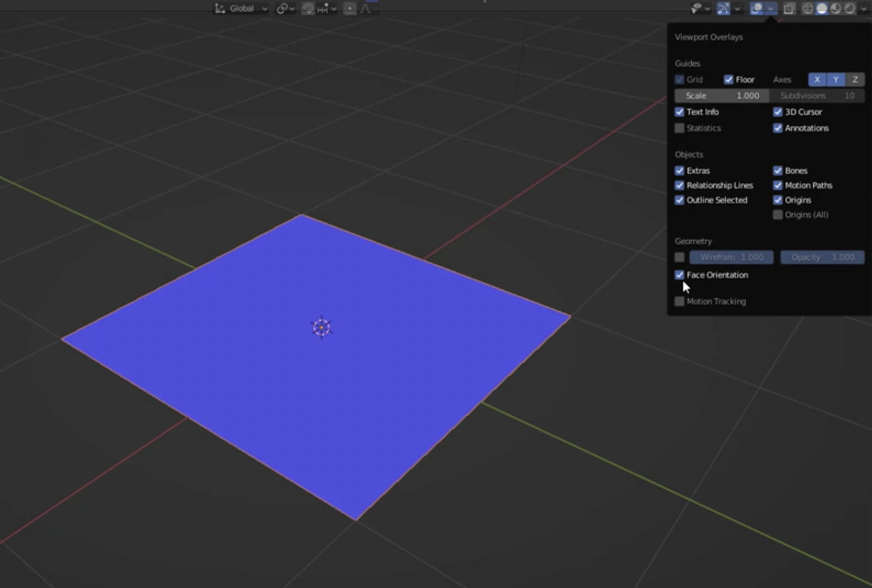Image resolution: width=872 pixels, height=588 pixels.
Task: Uncheck the Origins checkbox
Action: pos(778,200)
